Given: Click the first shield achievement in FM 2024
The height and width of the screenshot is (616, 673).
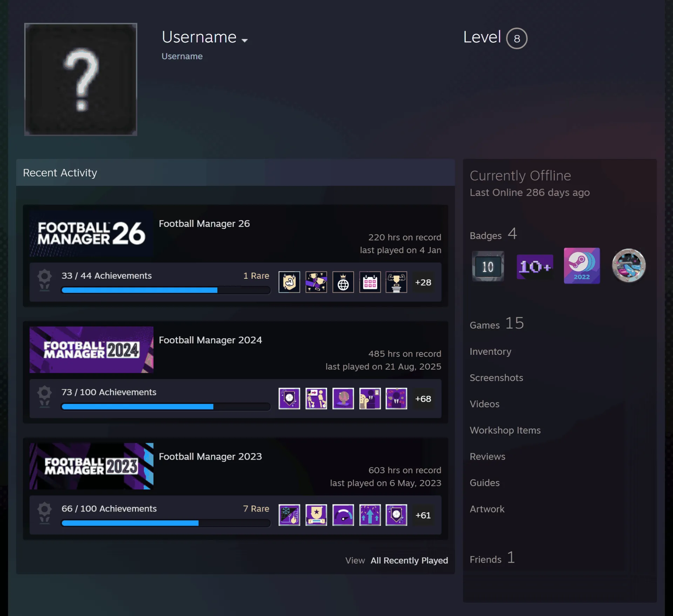Looking at the screenshot, I should click(289, 398).
